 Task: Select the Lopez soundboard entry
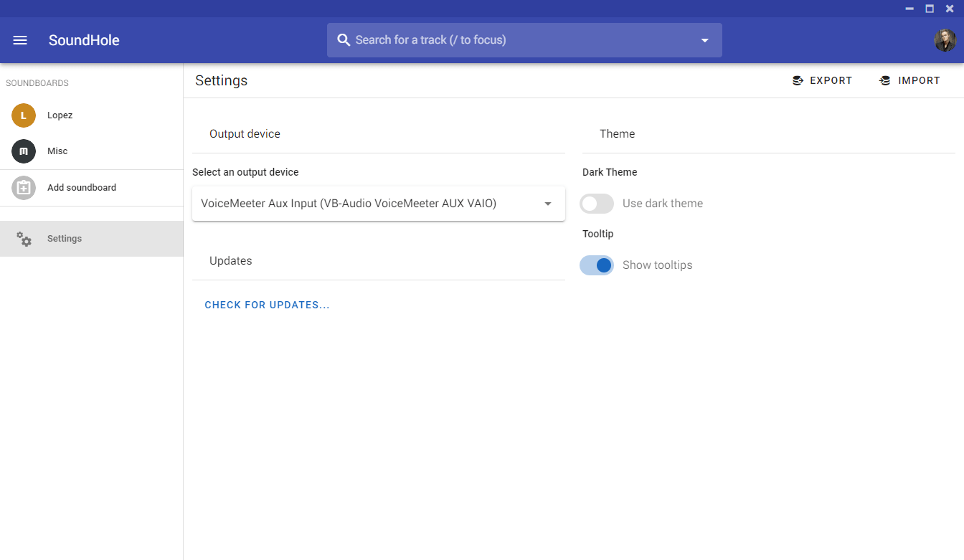coord(60,115)
